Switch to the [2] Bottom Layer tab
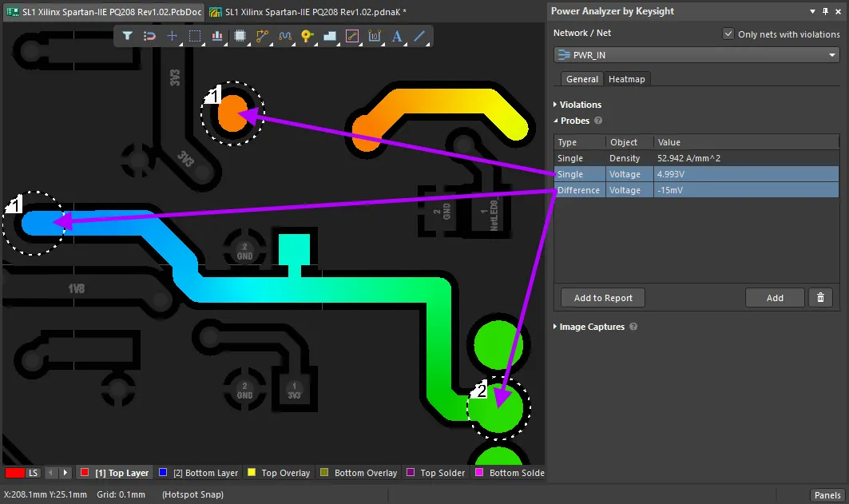Viewport: 849px width, 504px height. pos(199,472)
